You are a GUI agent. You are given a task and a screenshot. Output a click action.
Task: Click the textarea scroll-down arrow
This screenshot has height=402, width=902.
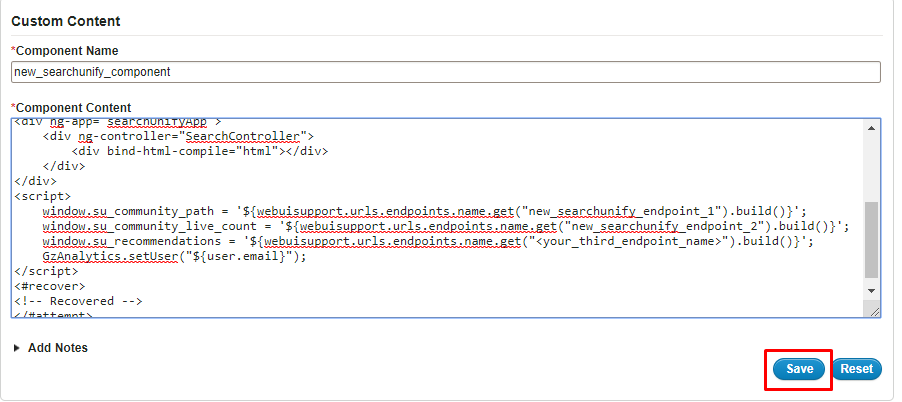click(872, 291)
